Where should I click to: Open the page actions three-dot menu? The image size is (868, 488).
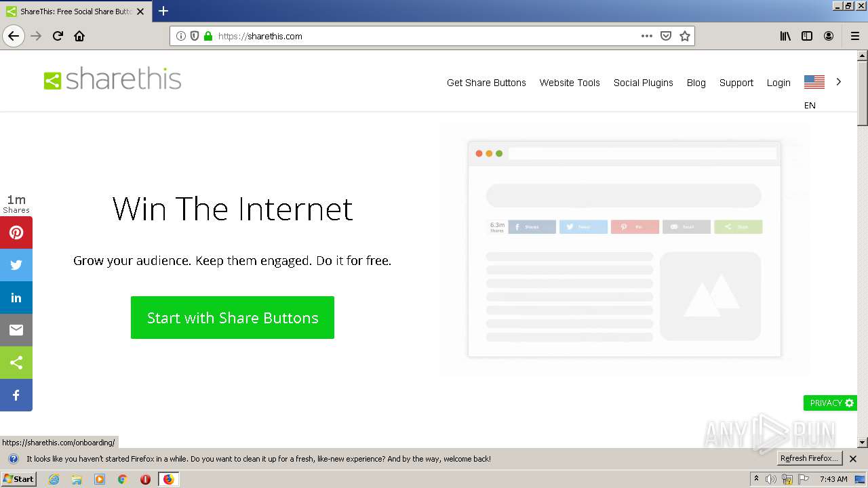click(647, 36)
